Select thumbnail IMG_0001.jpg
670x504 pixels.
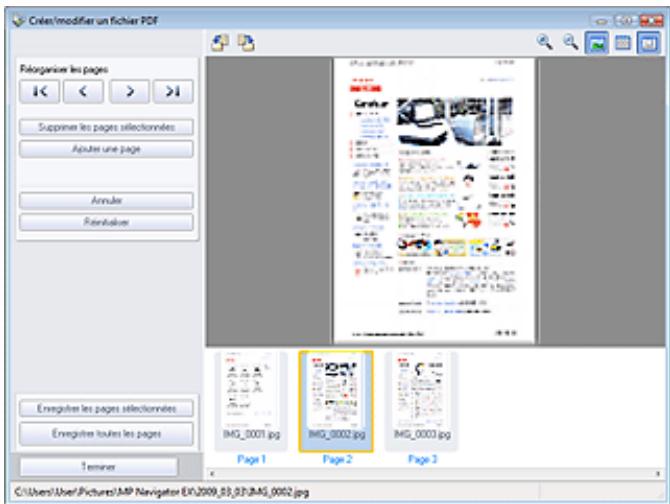coord(251,401)
